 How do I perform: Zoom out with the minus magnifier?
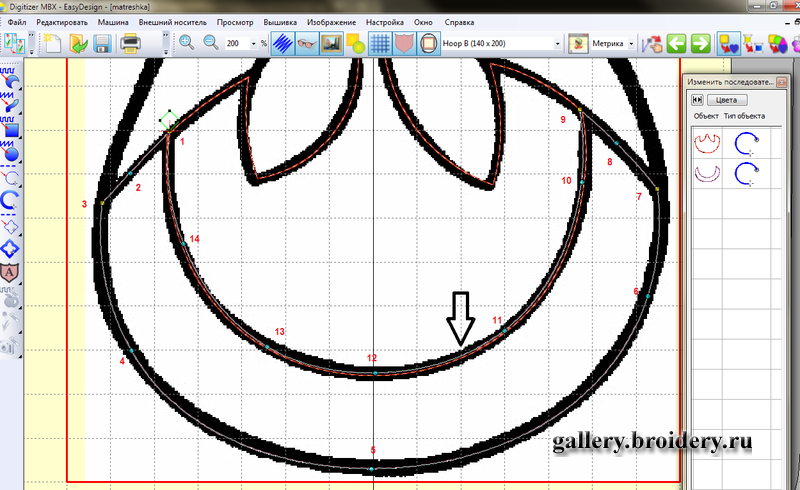point(211,43)
